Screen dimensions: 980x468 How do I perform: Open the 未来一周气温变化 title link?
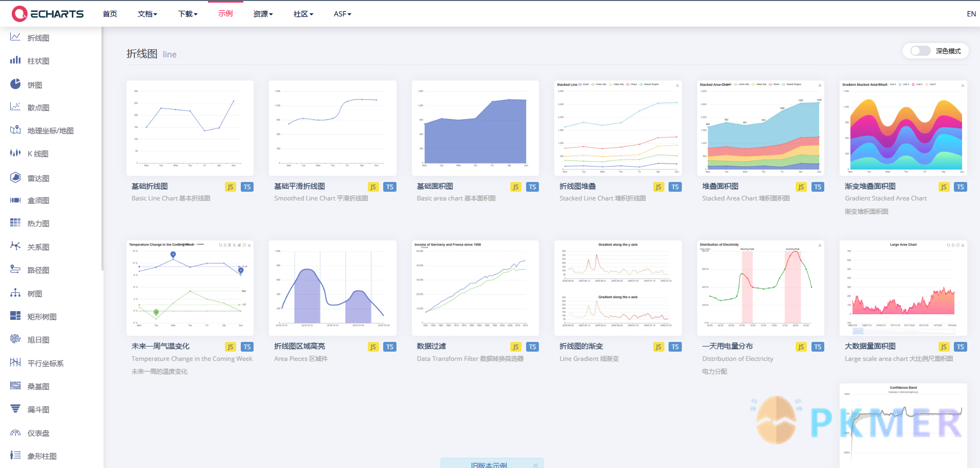click(160, 347)
